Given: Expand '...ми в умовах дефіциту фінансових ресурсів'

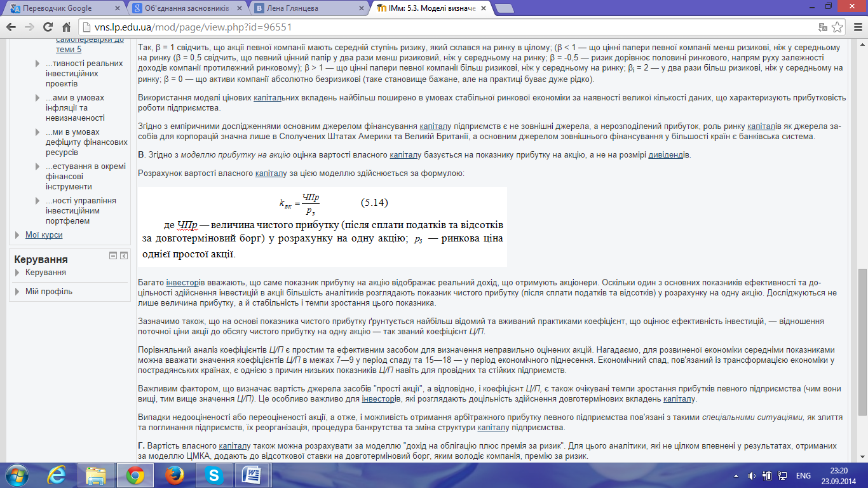Looking at the screenshot, I should [39, 132].
